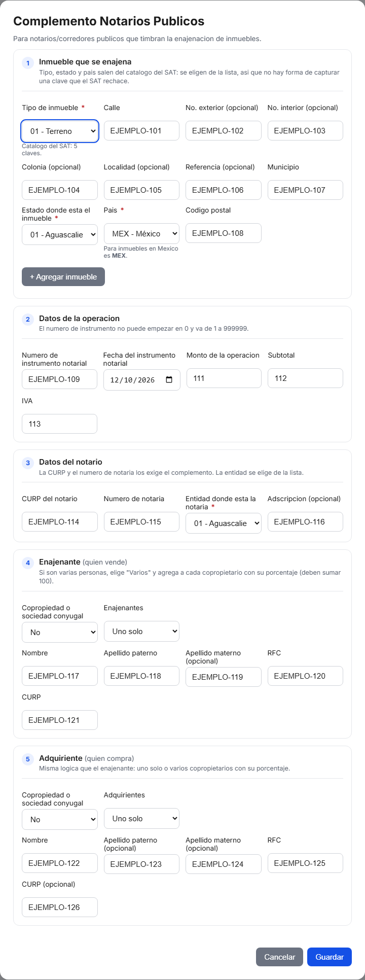365x980 pixels.
Task: Focus the IVA field
Action: 60,424
